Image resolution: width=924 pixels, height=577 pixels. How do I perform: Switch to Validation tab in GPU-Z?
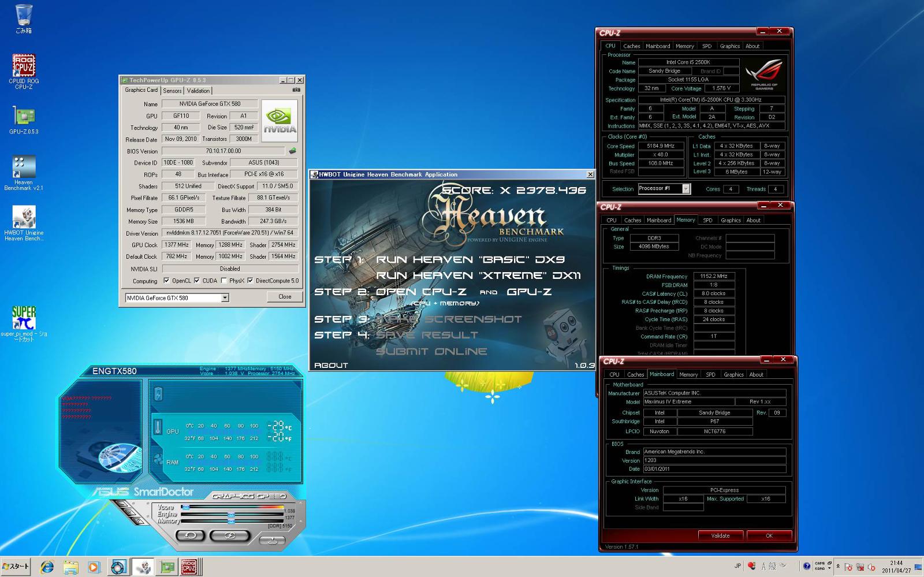[x=198, y=91]
